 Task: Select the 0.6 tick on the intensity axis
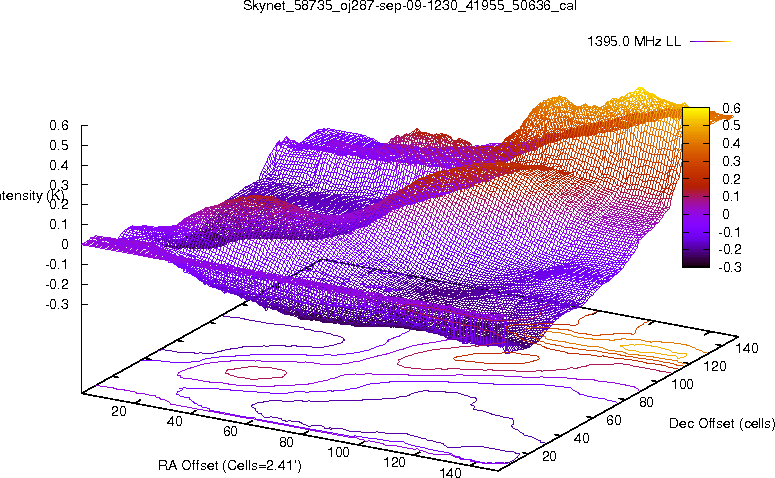(x=59, y=126)
